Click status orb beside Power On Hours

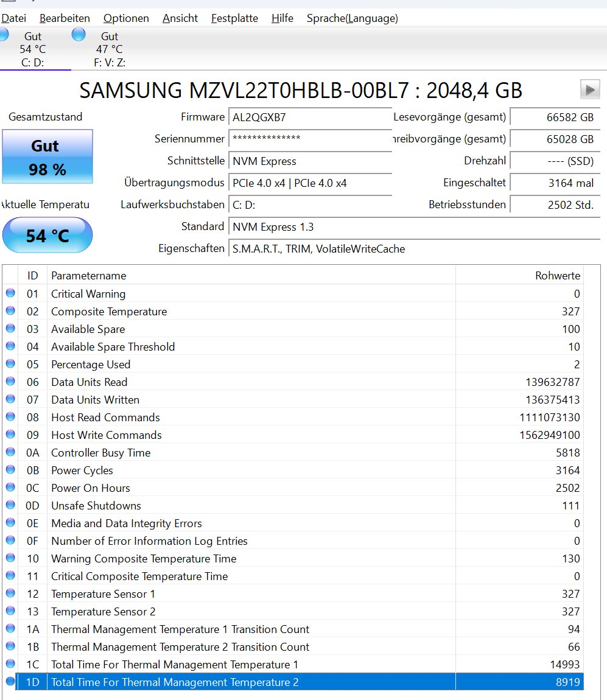click(10, 488)
